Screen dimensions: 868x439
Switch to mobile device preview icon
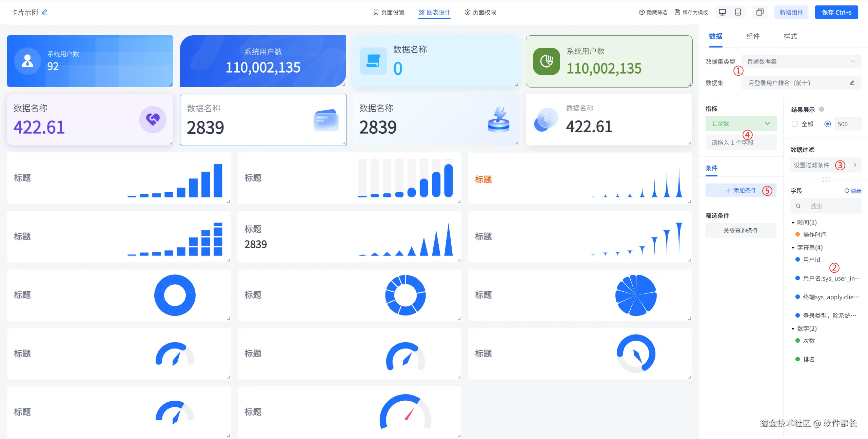point(738,12)
